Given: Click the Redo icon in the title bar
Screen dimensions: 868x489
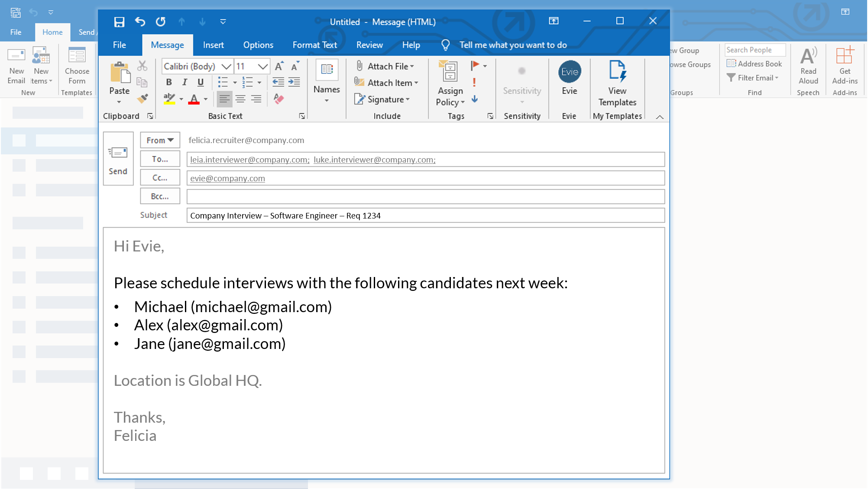Looking at the screenshot, I should point(161,22).
